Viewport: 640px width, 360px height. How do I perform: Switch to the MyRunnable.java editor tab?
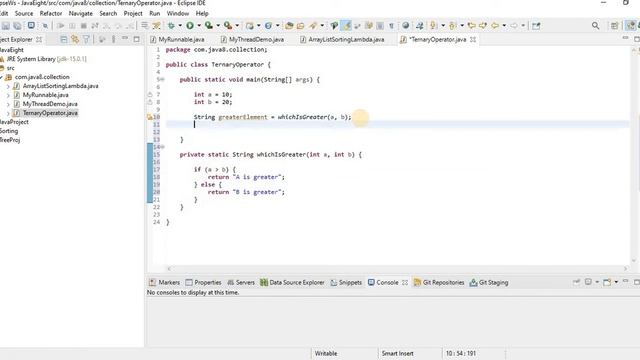[178, 40]
